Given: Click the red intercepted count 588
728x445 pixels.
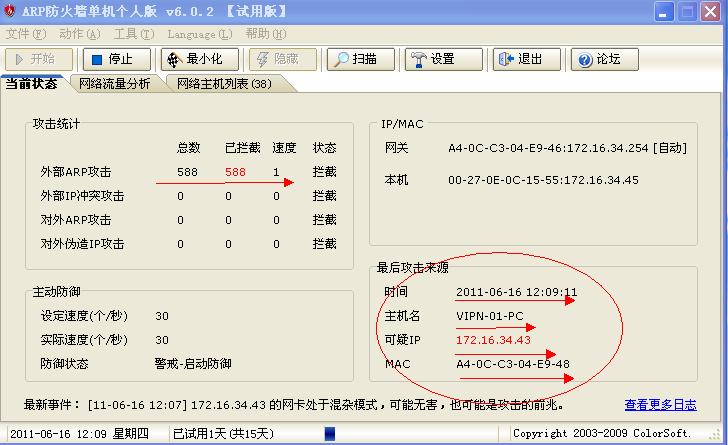Looking at the screenshot, I should coord(235,172).
